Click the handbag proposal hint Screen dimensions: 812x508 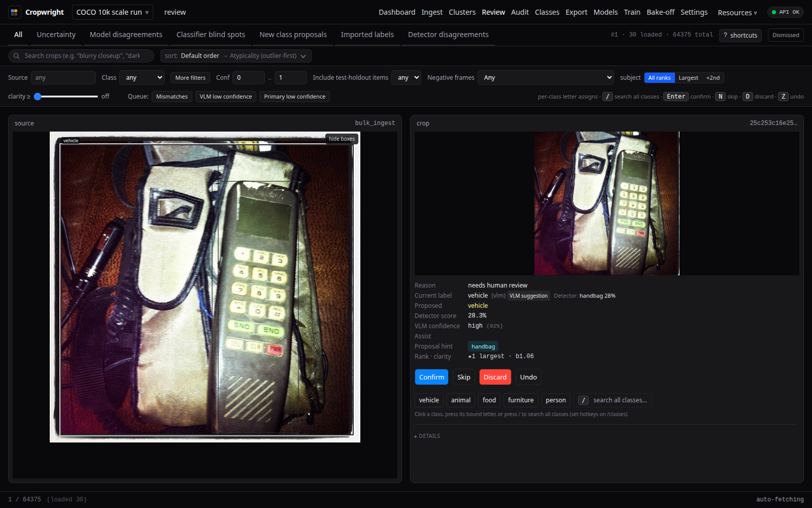(x=483, y=346)
